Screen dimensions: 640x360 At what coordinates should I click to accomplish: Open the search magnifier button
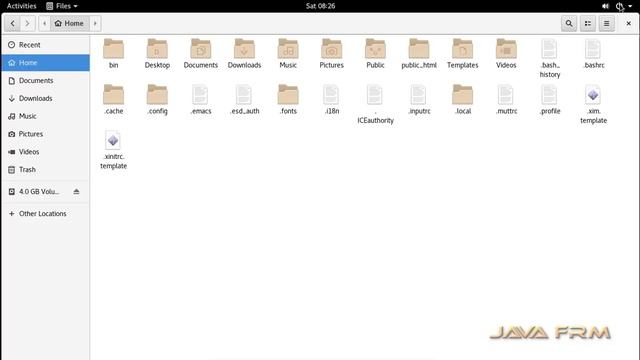[x=569, y=24]
